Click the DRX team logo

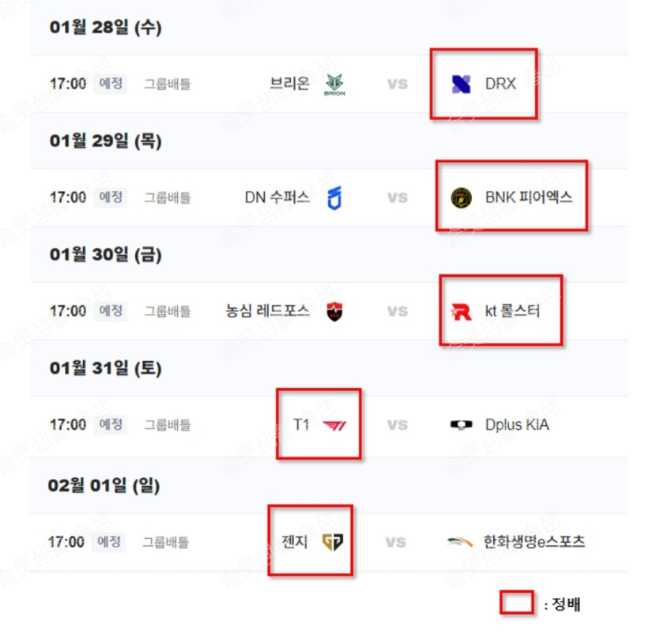[461, 84]
